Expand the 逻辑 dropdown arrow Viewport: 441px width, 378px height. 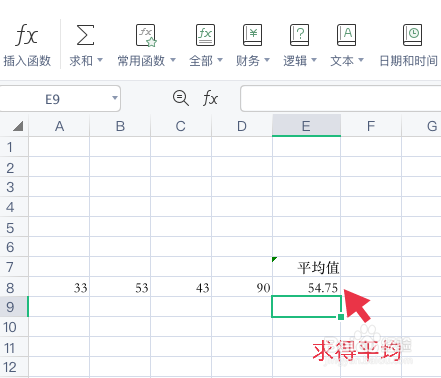pos(314,61)
